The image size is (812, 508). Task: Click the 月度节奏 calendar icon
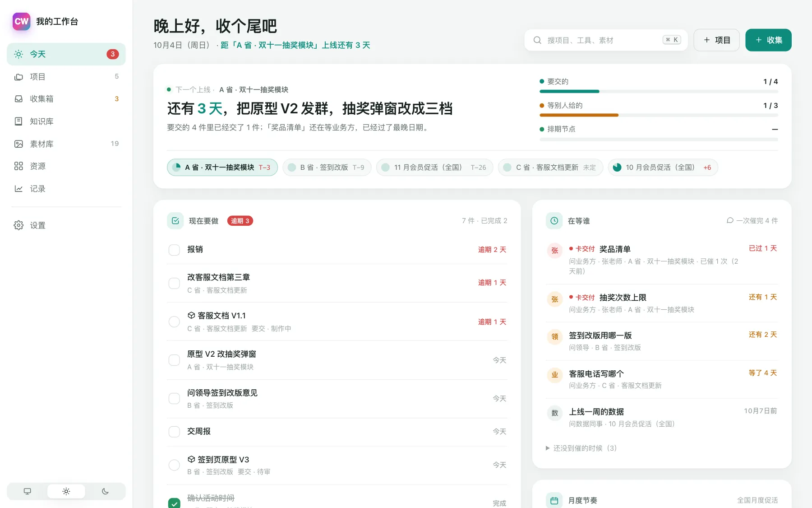[554, 500]
